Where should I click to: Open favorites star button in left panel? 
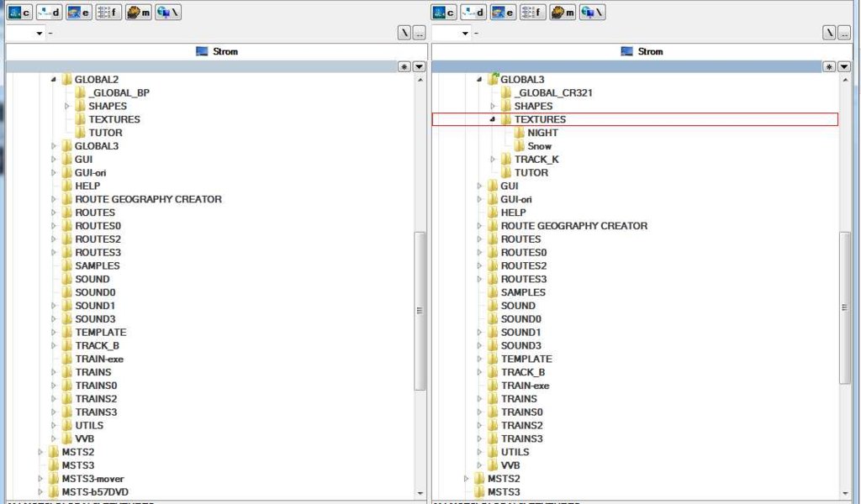(404, 66)
